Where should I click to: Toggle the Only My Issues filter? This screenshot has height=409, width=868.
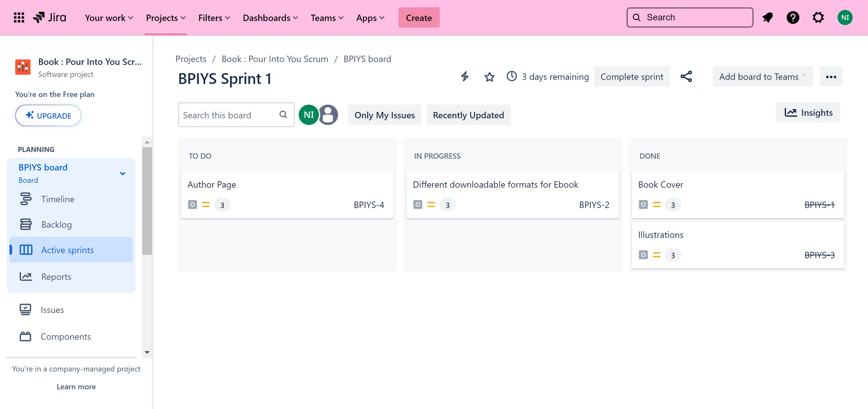pyautogui.click(x=384, y=115)
